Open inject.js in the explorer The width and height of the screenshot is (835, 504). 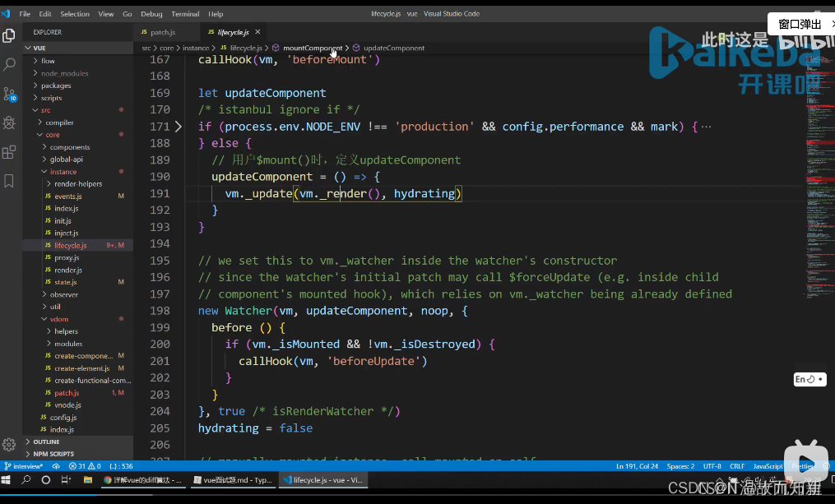[78, 233]
